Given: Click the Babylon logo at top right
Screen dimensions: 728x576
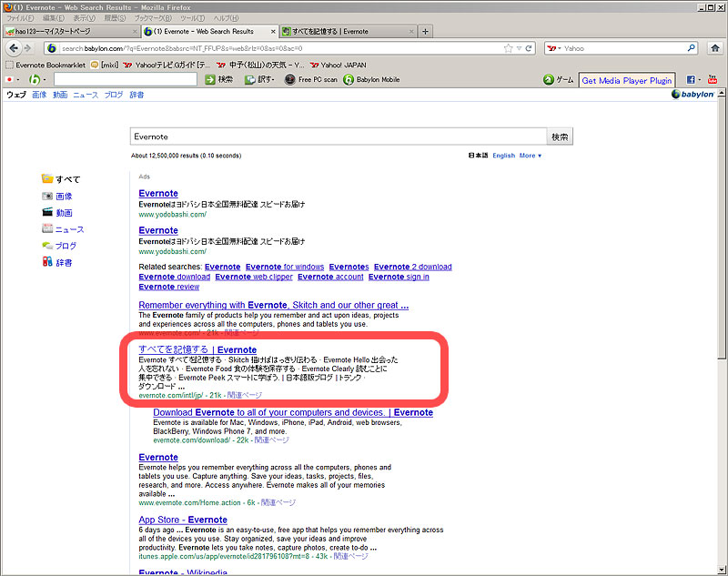Looking at the screenshot, I should (693, 95).
